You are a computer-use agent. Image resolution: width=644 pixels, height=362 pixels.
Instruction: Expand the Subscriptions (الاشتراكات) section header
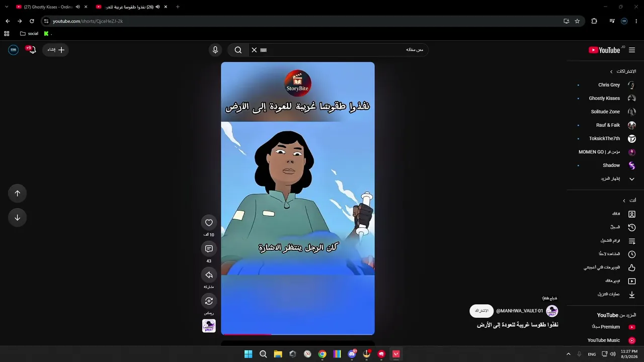(x=623, y=71)
